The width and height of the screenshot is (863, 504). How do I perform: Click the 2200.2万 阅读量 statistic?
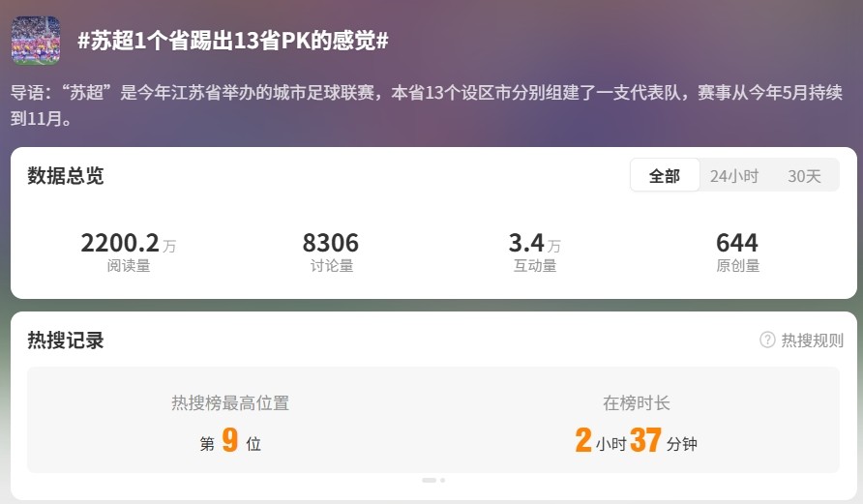pos(129,252)
